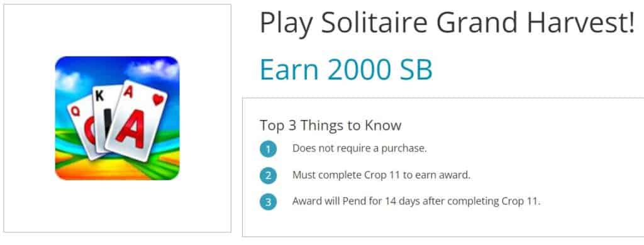The width and height of the screenshot is (644, 245).
Task: Click the Solitaire Grand Harvest app icon
Action: tap(117, 118)
